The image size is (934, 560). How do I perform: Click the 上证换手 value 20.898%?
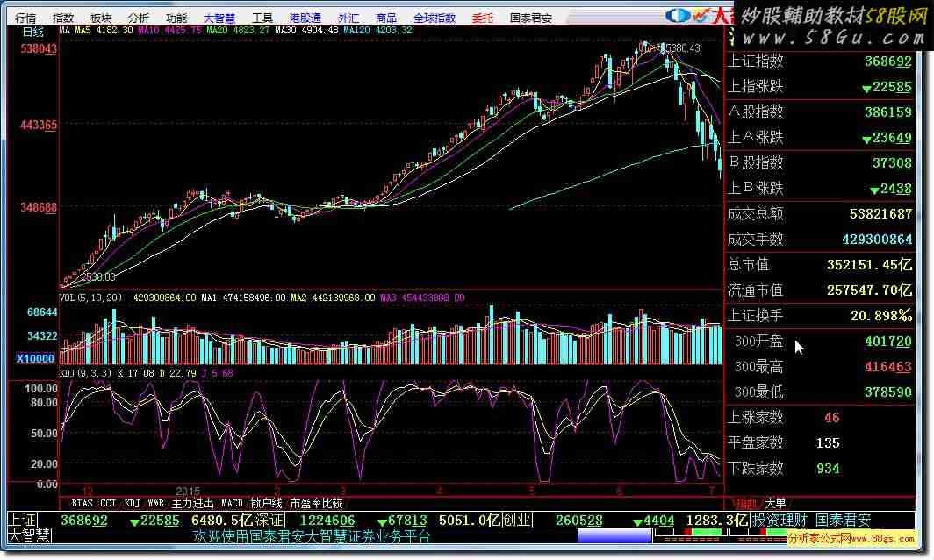(881, 315)
